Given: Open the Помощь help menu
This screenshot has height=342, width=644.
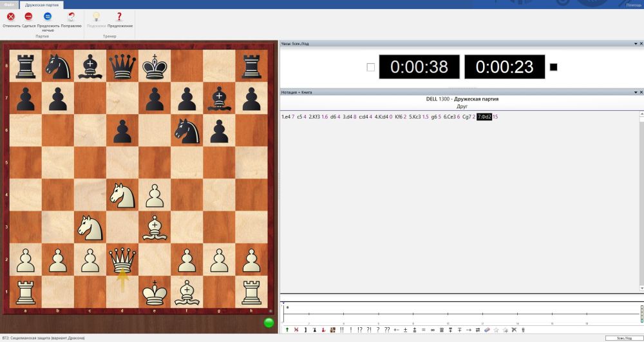Looking at the screenshot, I should [633, 5].
